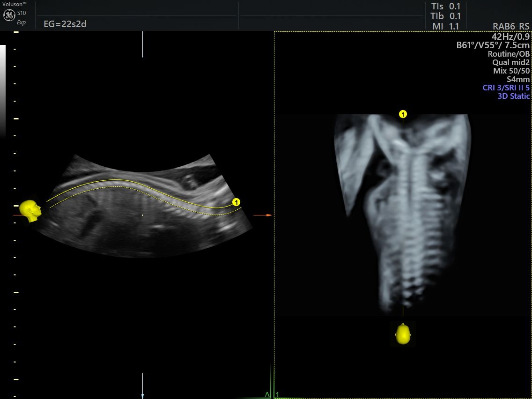
Task: Click the Mix 50/50 render setting
Action: [511, 71]
